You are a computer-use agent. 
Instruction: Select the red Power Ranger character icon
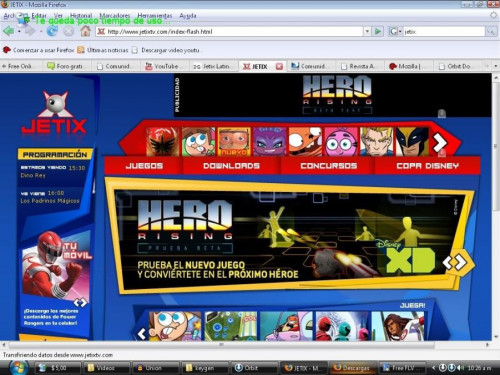(162, 142)
